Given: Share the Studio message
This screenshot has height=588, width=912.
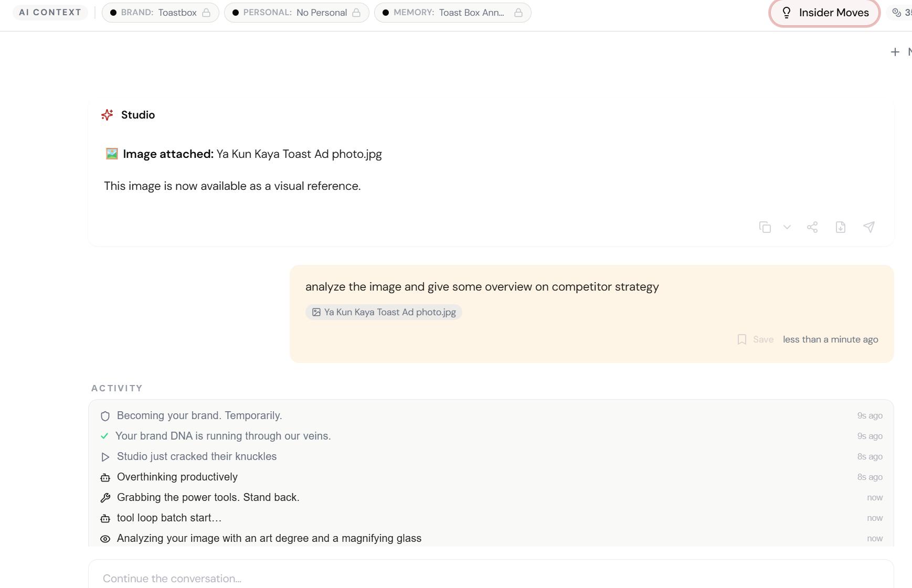Looking at the screenshot, I should (x=812, y=227).
